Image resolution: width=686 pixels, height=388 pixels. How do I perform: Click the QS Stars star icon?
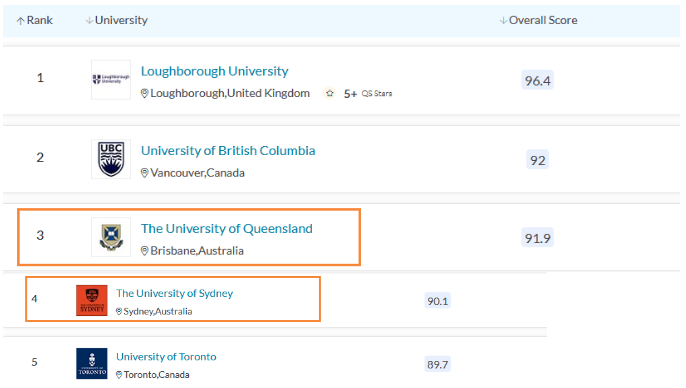(x=329, y=93)
